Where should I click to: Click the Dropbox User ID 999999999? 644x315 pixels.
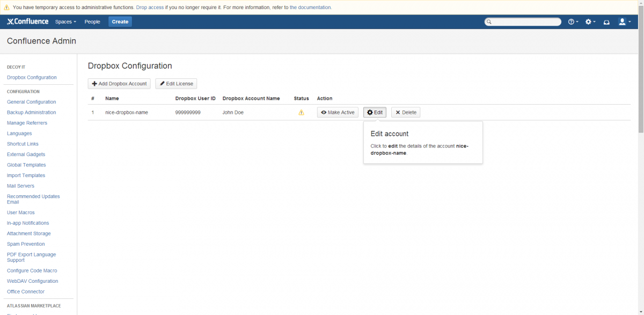(x=188, y=113)
